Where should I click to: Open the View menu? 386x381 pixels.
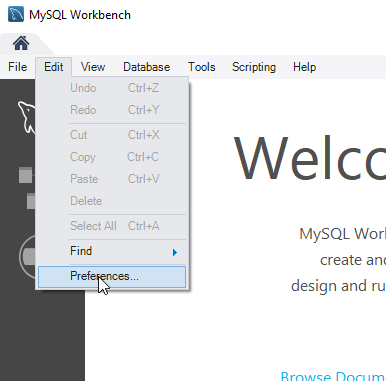point(93,67)
